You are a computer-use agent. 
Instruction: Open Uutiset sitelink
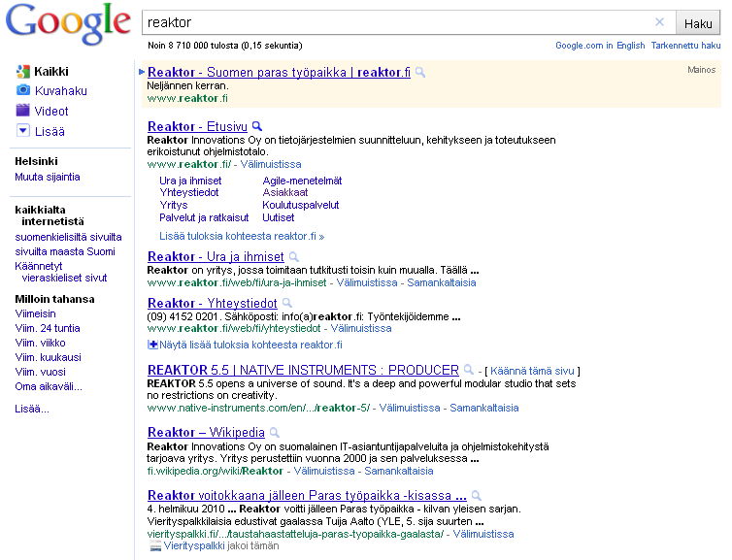[279, 217]
